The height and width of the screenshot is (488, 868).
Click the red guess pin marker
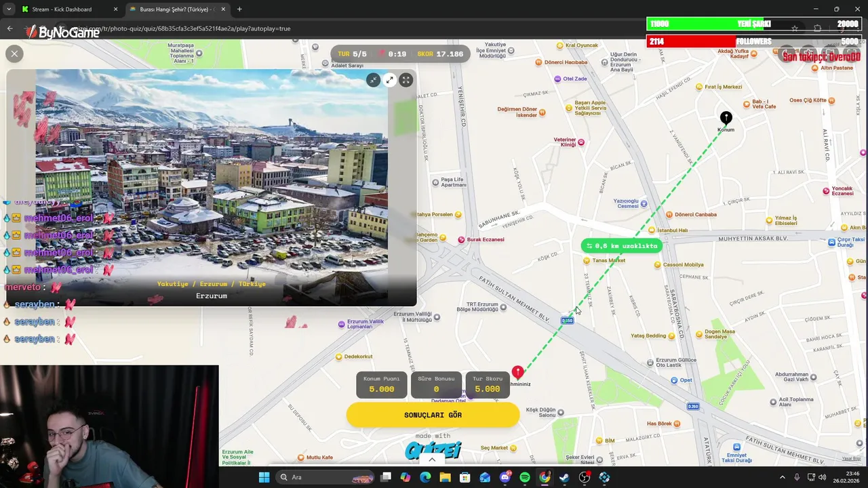click(517, 373)
